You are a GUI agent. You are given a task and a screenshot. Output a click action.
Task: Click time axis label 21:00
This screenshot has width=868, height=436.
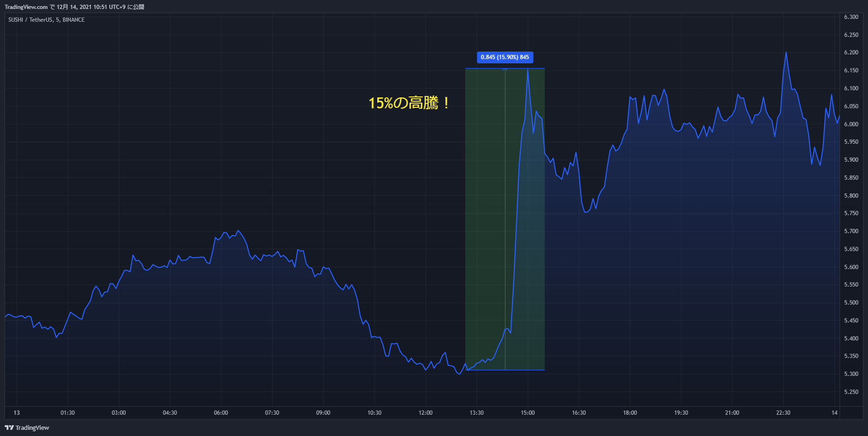[x=732, y=413]
